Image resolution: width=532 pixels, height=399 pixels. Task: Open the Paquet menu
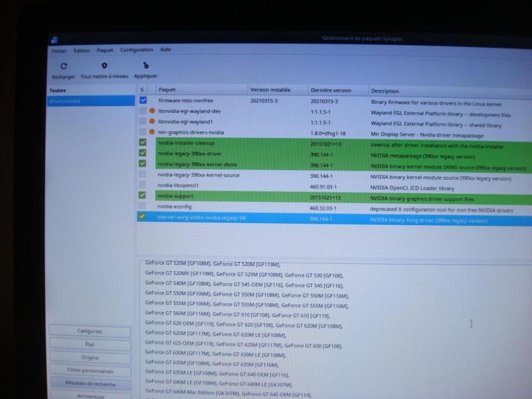[x=105, y=50]
